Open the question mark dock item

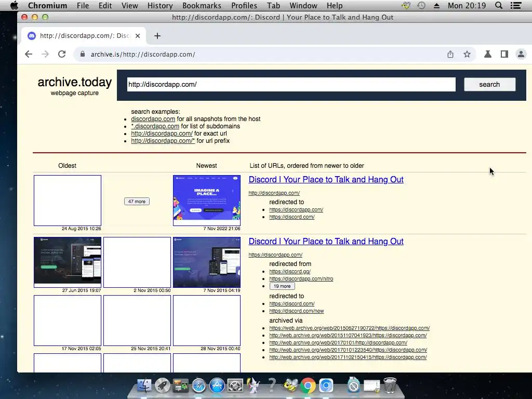click(x=272, y=385)
